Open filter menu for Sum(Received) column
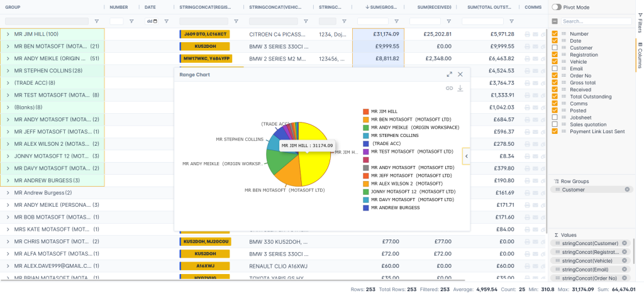 pos(448,21)
